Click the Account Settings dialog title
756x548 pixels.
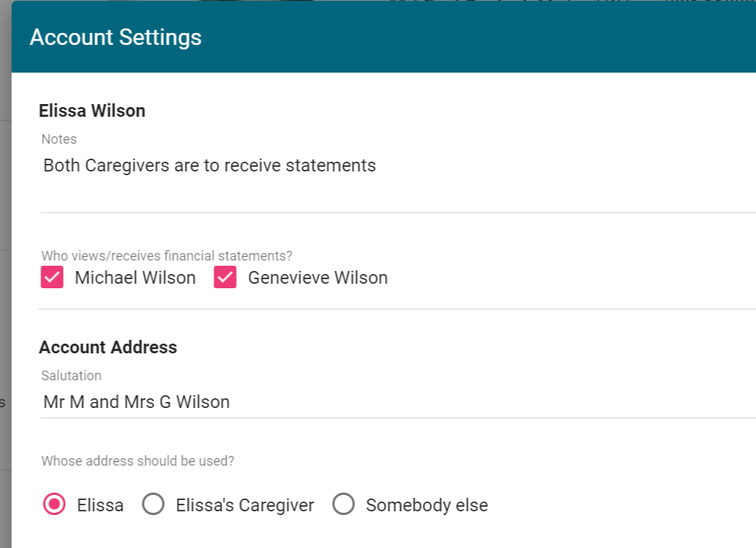115,37
